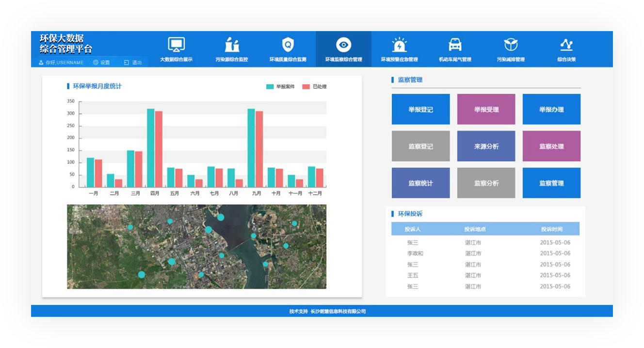Toggle the 举报案件 legend series

[x=280, y=87]
